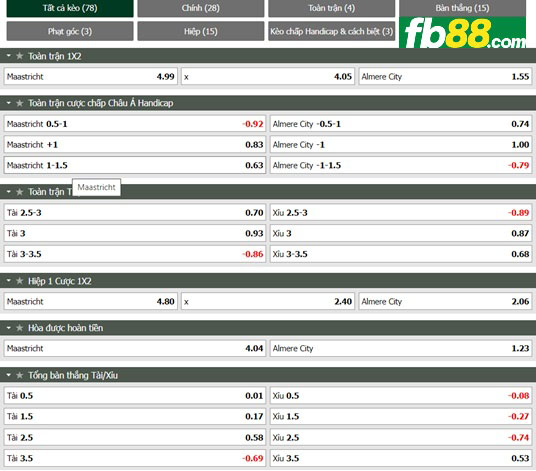Choose Xỉu 2.5 at -0.74
Image resolution: width=536 pixels, height=471 pixels.
pos(401,438)
